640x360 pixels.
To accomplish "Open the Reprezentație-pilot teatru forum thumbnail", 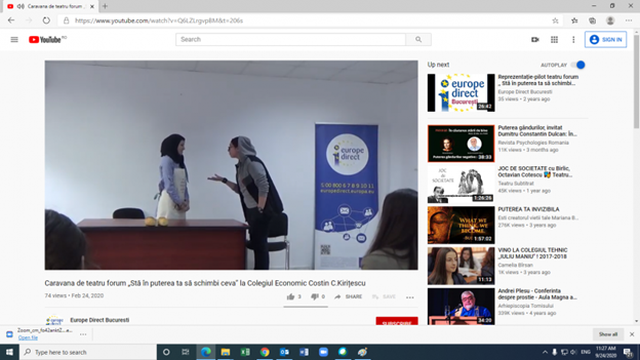I will click(461, 93).
